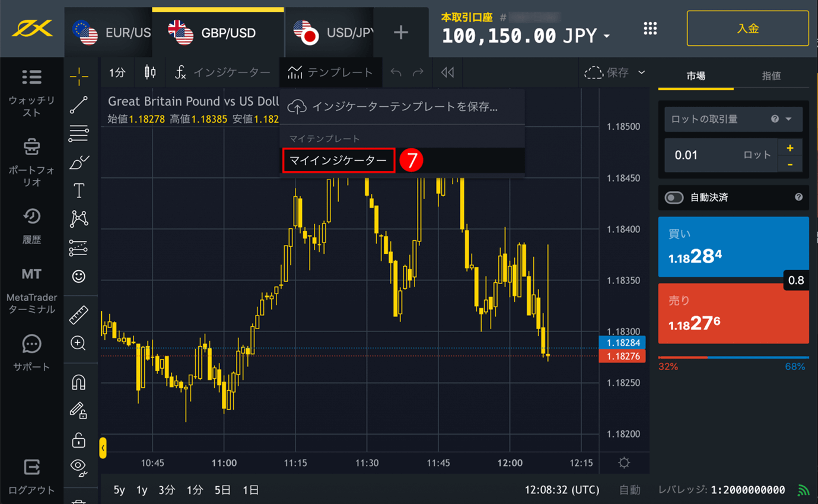Toggle stay in drawing mode pencil-lock
The width and height of the screenshot is (818, 504).
(x=79, y=410)
